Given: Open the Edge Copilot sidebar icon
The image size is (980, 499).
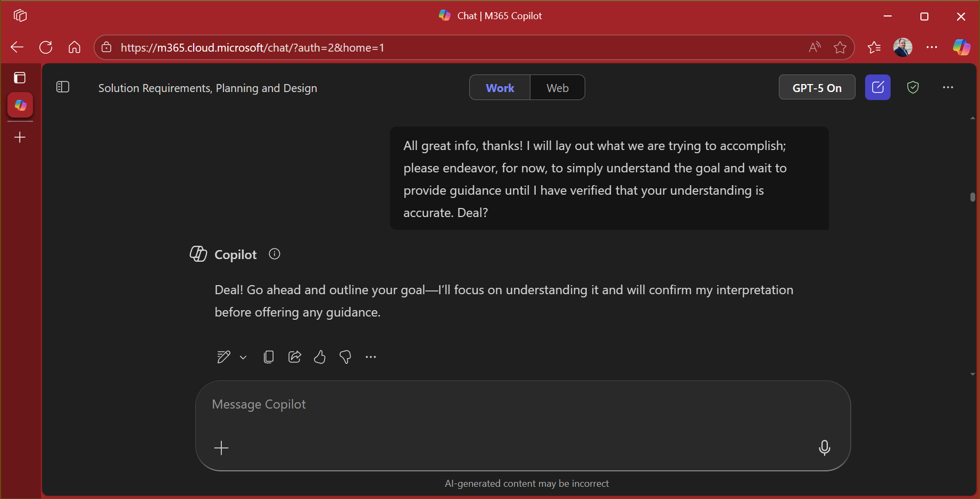Looking at the screenshot, I should point(961,47).
